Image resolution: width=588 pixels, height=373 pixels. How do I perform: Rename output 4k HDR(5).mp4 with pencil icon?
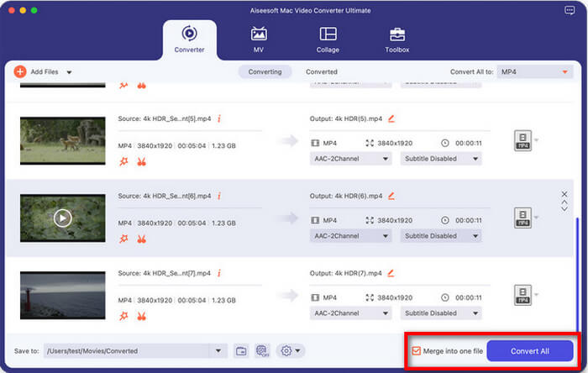pyautogui.click(x=391, y=118)
